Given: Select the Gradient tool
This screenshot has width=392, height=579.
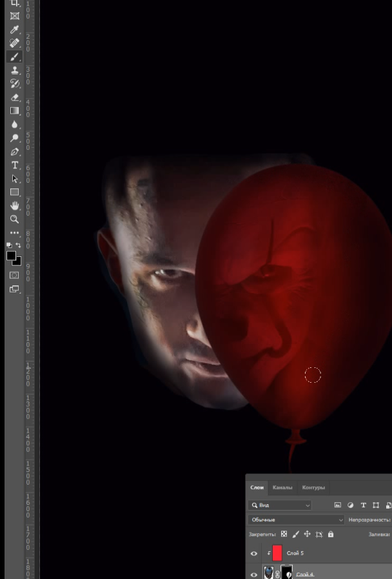Looking at the screenshot, I should point(14,111).
